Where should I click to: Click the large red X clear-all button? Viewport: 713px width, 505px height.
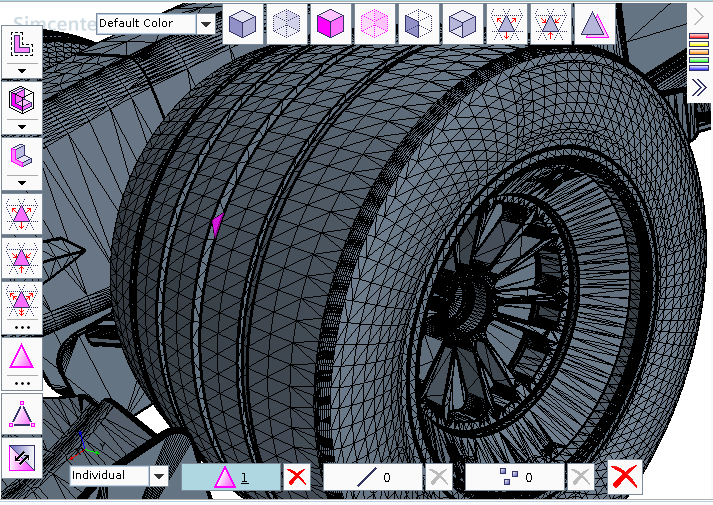point(624,477)
